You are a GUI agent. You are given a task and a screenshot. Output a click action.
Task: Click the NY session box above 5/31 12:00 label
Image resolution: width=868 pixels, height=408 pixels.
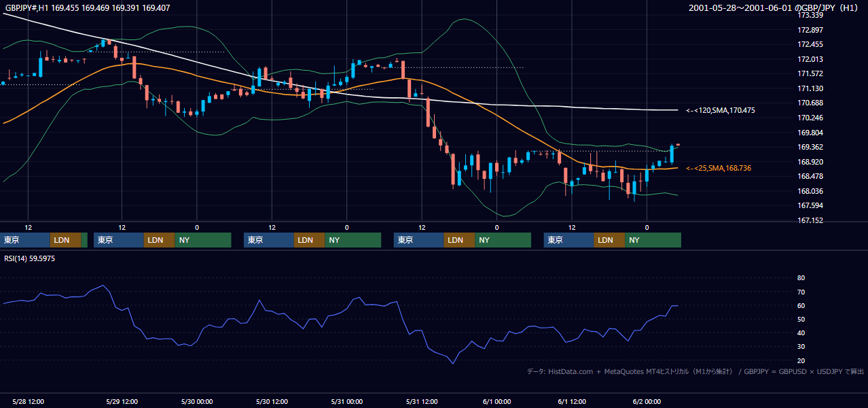click(503, 240)
